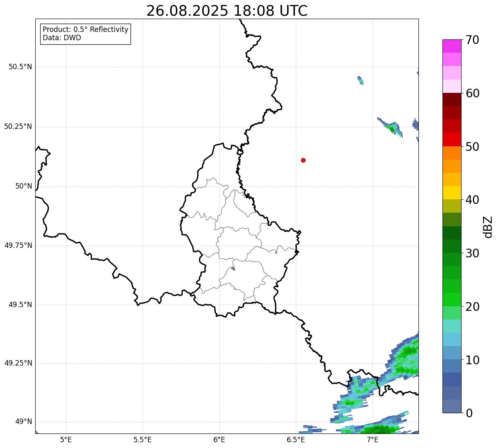Click the colorbar tick label 30
Viewport: 498px width, 448px height.
click(x=472, y=253)
